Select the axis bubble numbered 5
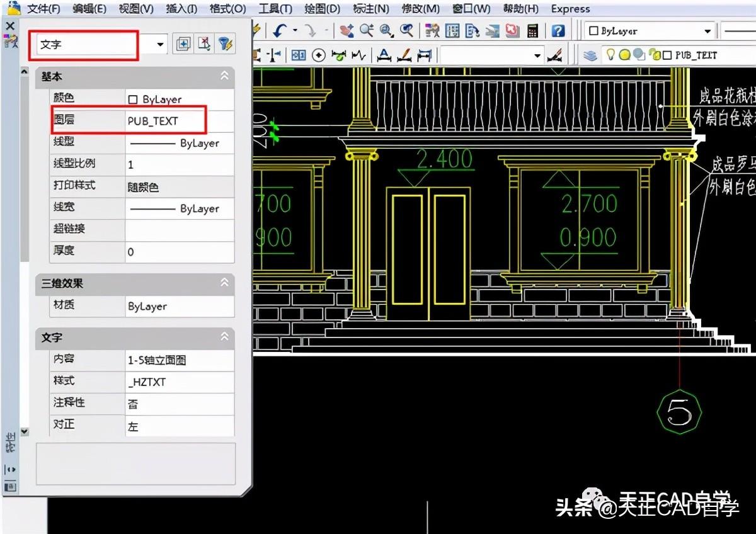The image size is (756, 534). 679,412
